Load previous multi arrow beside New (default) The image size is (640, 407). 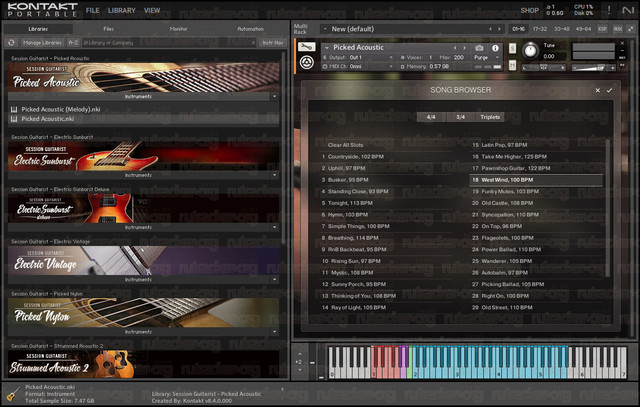pyautogui.click(x=490, y=29)
